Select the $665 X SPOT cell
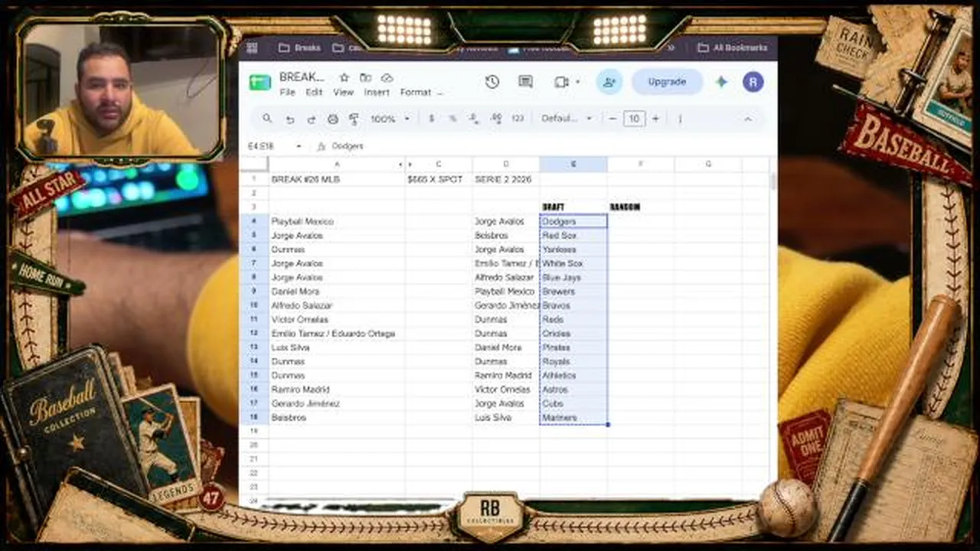Screen dimensions: 980x551 point(439,179)
